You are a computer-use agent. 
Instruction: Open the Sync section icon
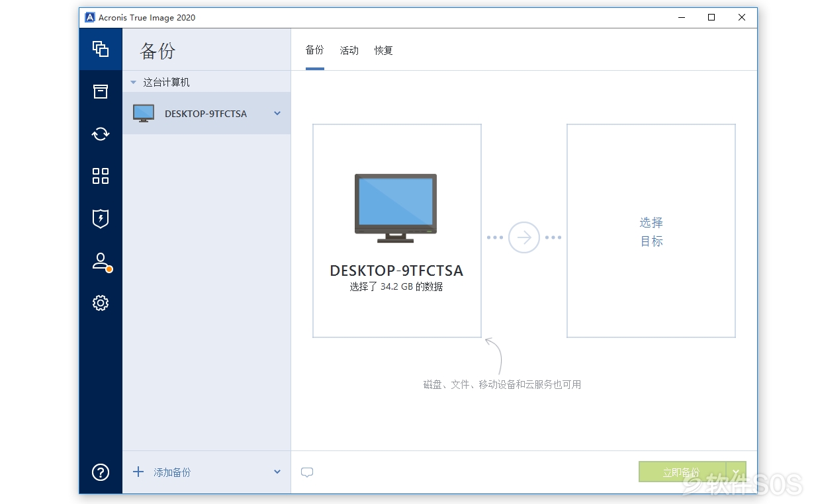click(x=101, y=134)
